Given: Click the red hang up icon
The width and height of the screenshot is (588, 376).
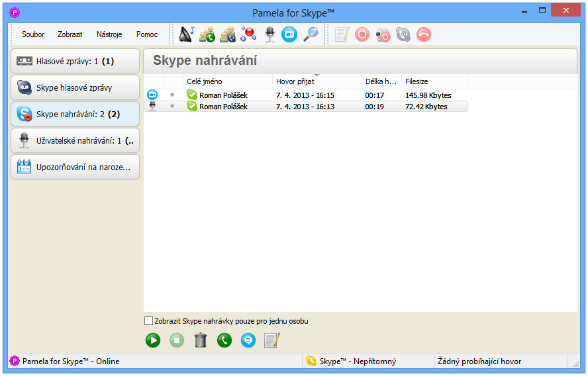Looking at the screenshot, I should click(424, 34).
